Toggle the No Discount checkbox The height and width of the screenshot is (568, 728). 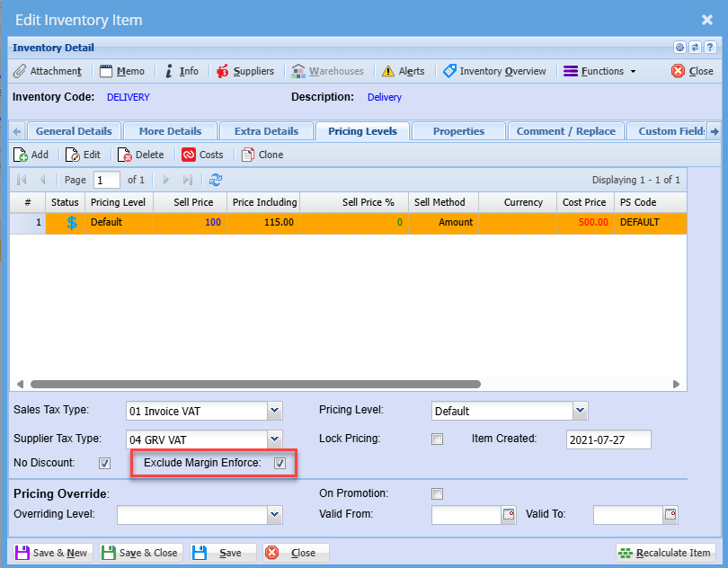click(x=104, y=464)
